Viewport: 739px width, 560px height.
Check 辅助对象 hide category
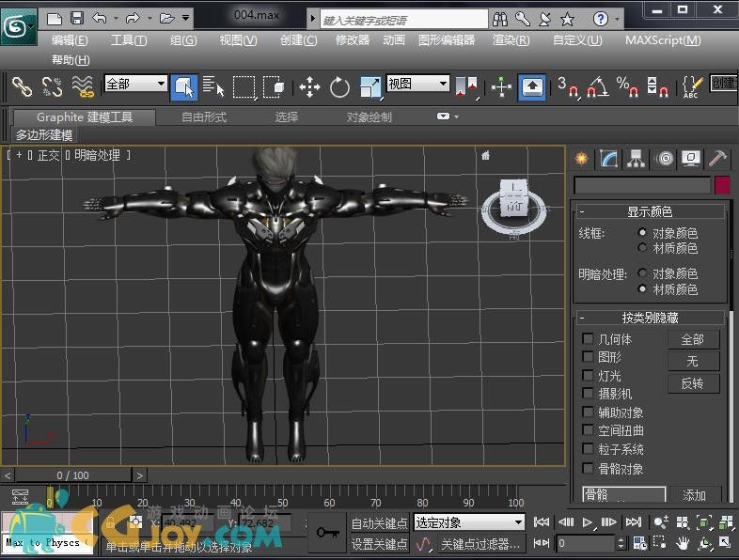[x=588, y=412]
